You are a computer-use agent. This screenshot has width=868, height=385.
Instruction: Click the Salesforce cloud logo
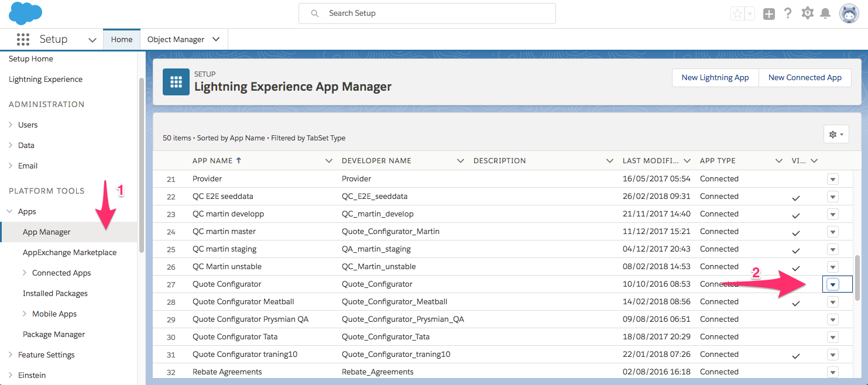coord(25,12)
